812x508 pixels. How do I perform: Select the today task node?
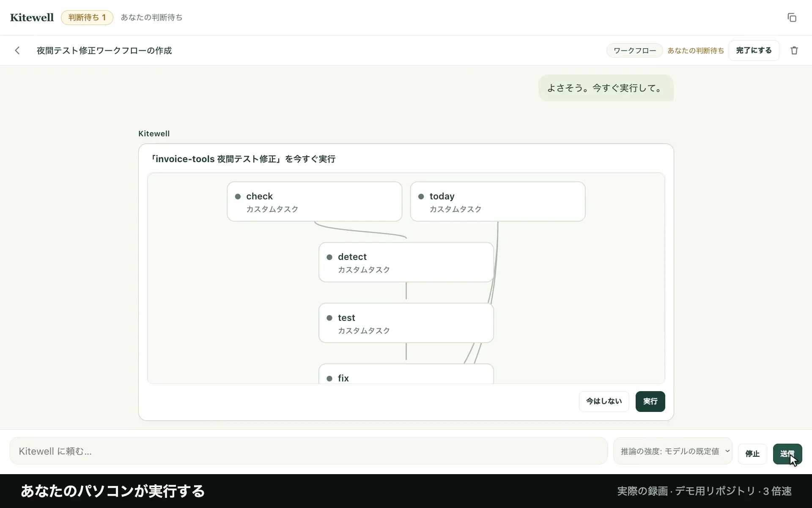pos(498,202)
